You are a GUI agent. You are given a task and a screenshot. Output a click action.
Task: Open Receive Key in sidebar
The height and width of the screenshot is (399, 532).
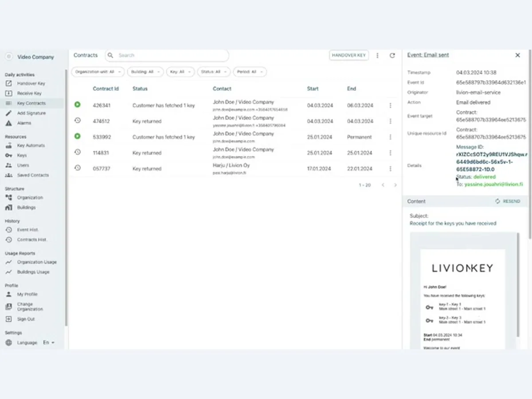click(29, 93)
